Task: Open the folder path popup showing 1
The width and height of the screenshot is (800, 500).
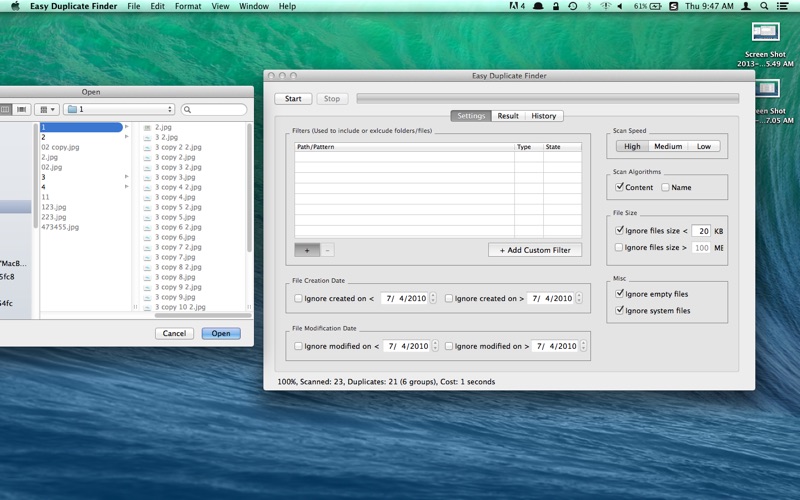Action: point(119,109)
